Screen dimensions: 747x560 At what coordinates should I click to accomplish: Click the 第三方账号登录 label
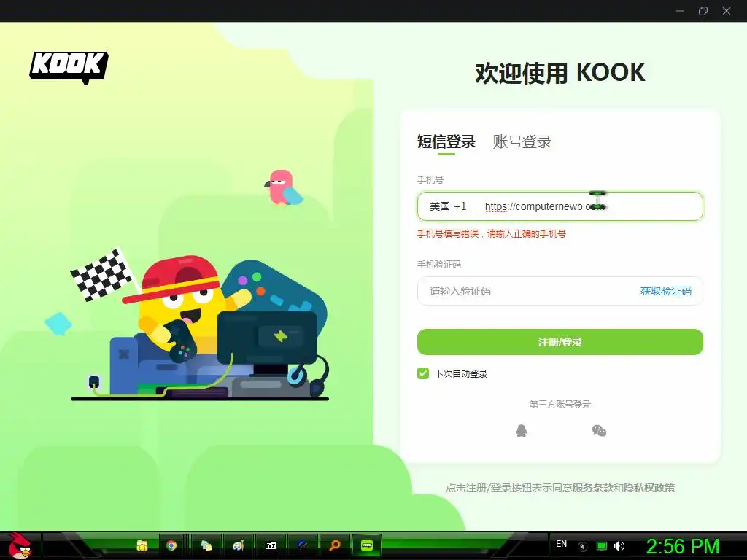click(560, 404)
